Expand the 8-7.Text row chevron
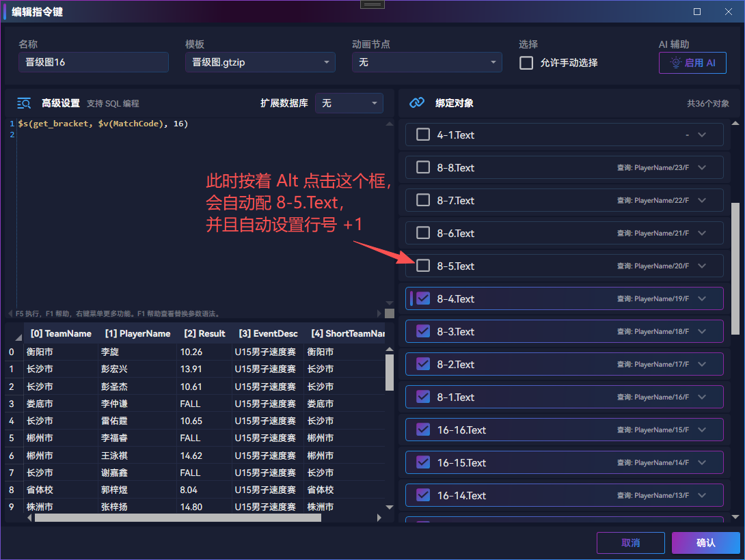745x560 pixels. pos(702,200)
